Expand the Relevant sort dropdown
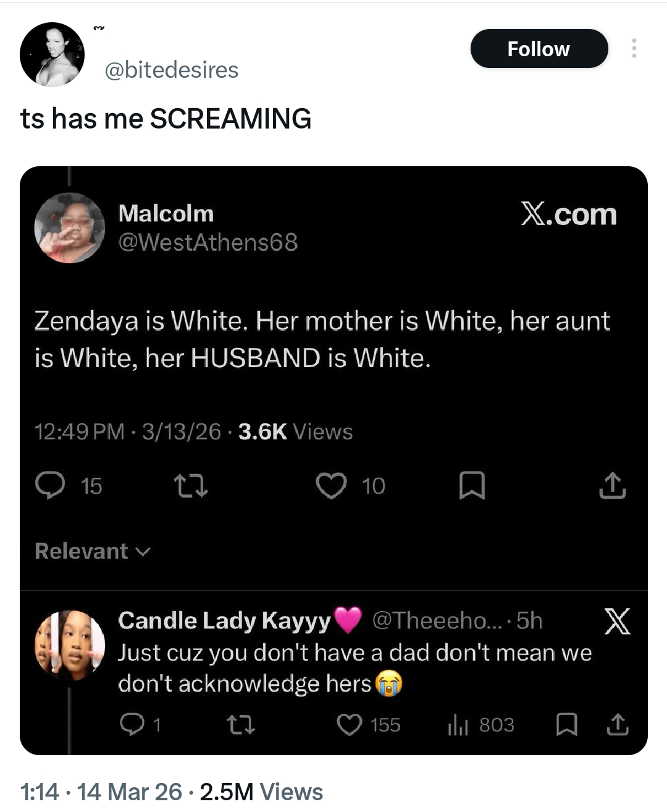The height and width of the screenshot is (812, 667). (93, 551)
